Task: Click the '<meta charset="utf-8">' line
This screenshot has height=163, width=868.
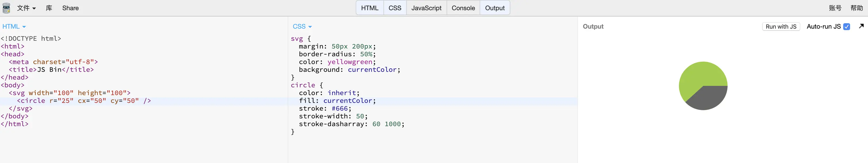Action: [53, 62]
